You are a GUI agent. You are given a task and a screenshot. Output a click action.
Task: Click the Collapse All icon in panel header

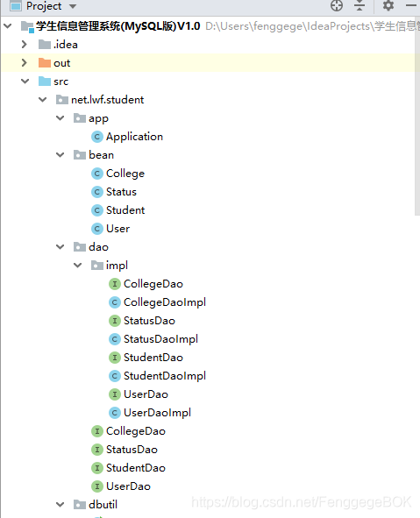click(x=359, y=5)
